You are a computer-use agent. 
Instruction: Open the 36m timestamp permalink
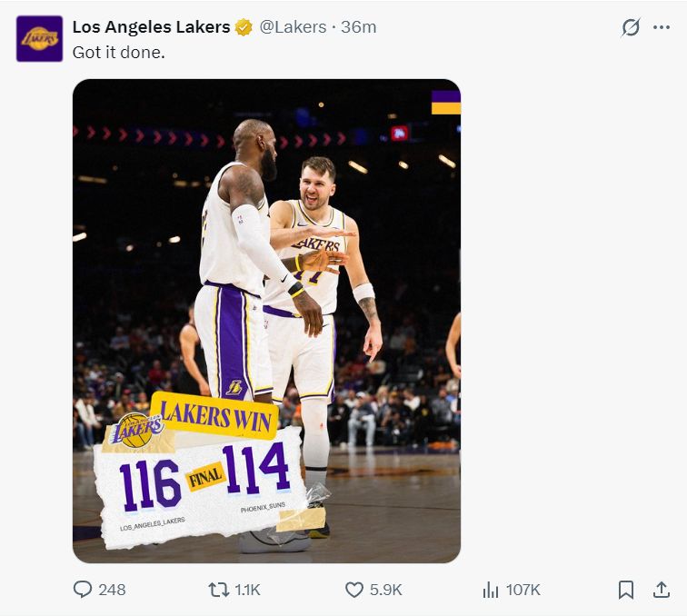358,27
